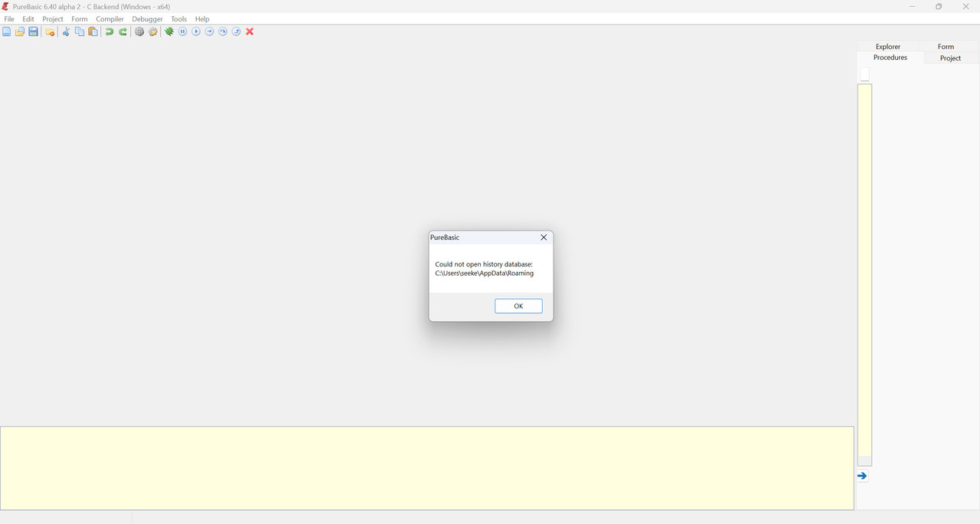Click inside the yellow error log pane
The width and height of the screenshot is (980, 524).
(426, 468)
